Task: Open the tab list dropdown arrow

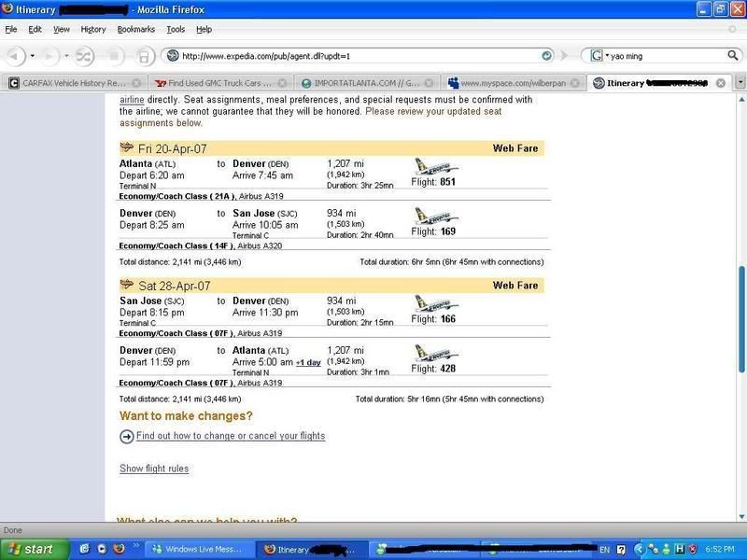Action: point(740,83)
